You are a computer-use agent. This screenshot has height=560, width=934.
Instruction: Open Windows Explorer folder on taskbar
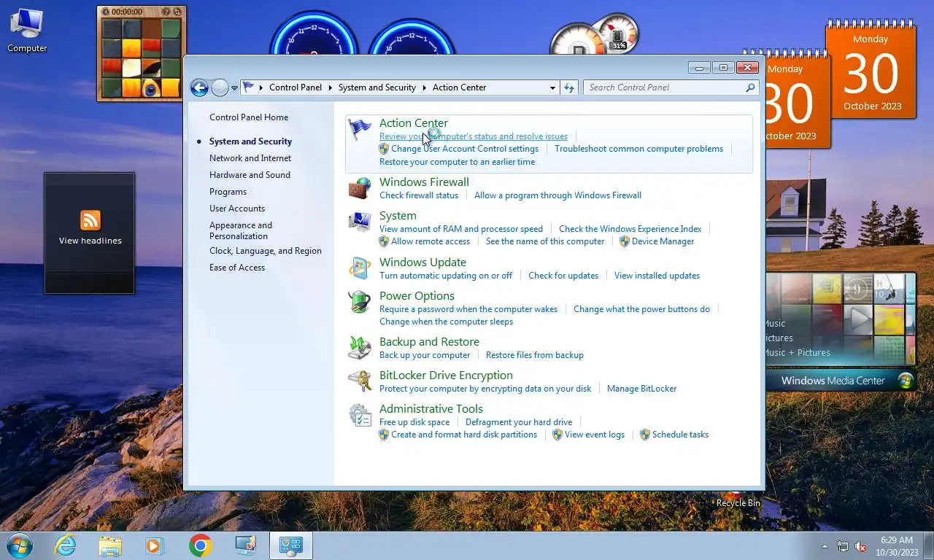coord(110,545)
